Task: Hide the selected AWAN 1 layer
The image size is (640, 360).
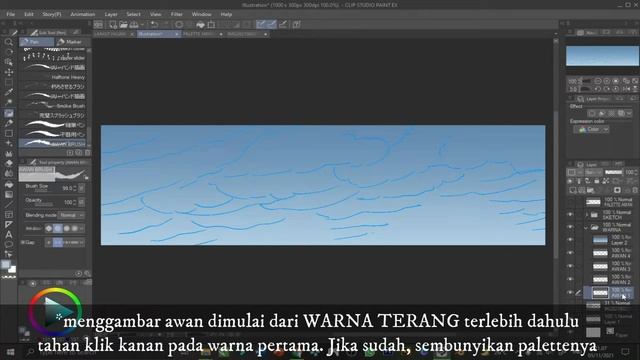Action: (571, 292)
